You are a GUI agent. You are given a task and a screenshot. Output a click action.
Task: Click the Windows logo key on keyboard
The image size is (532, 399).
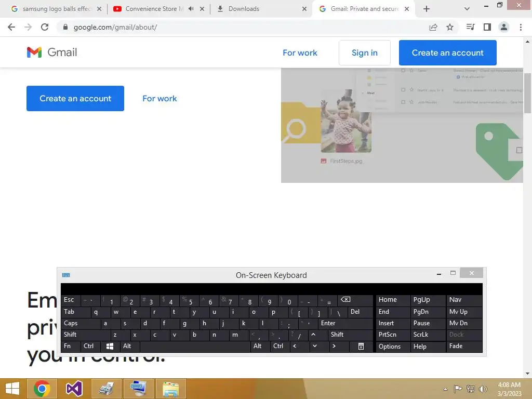pyautogui.click(x=110, y=347)
